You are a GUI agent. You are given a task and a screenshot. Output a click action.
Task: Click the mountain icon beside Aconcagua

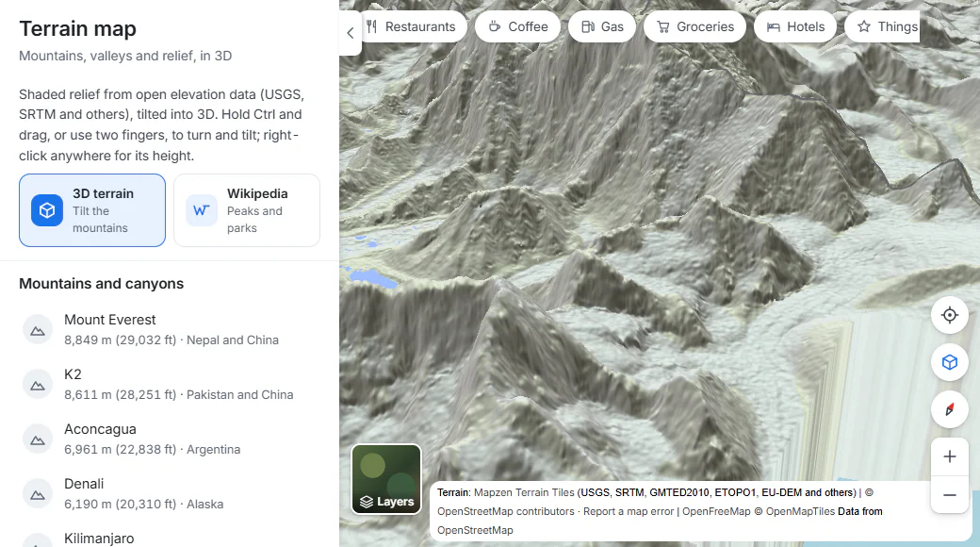[x=38, y=439]
